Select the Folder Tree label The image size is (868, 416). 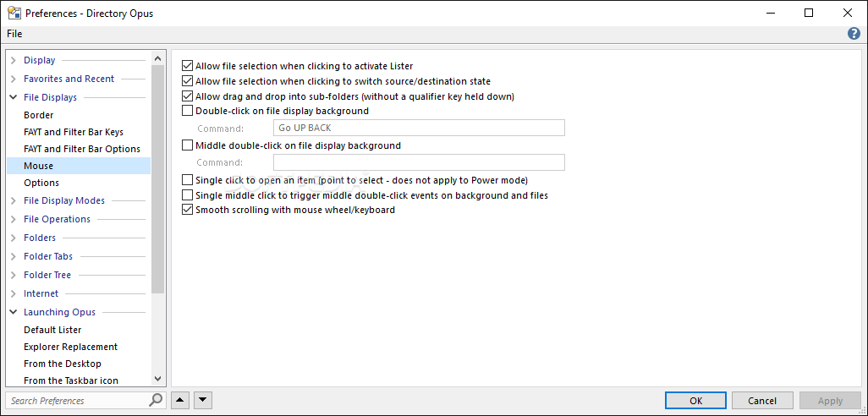pos(47,275)
